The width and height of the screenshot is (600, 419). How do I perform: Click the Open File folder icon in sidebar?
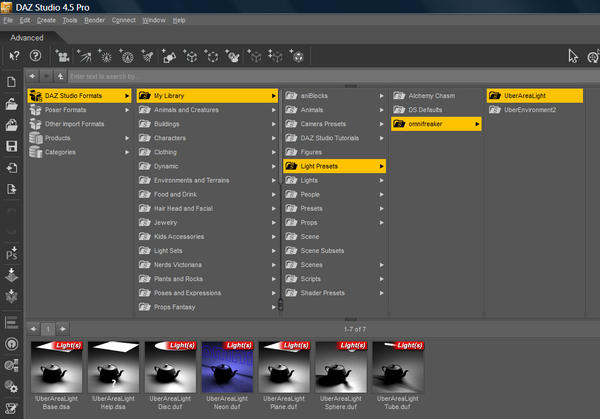pyautogui.click(x=11, y=103)
